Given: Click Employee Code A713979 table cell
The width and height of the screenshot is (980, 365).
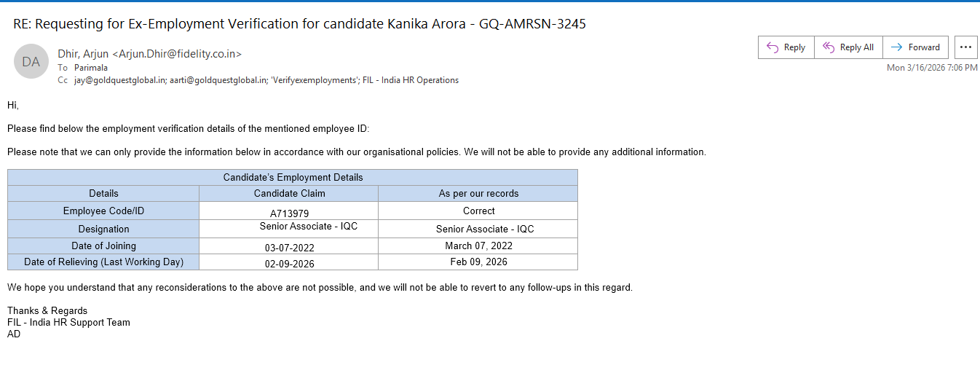Looking at the screenshot, I should pyautogui.click(x=289, y=211).
